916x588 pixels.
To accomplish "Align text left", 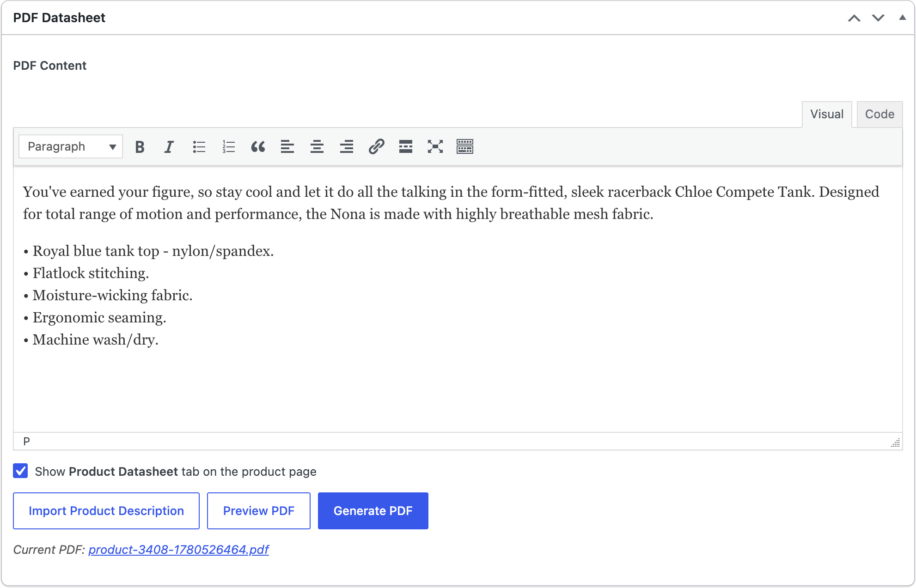I will pos(287,147).
